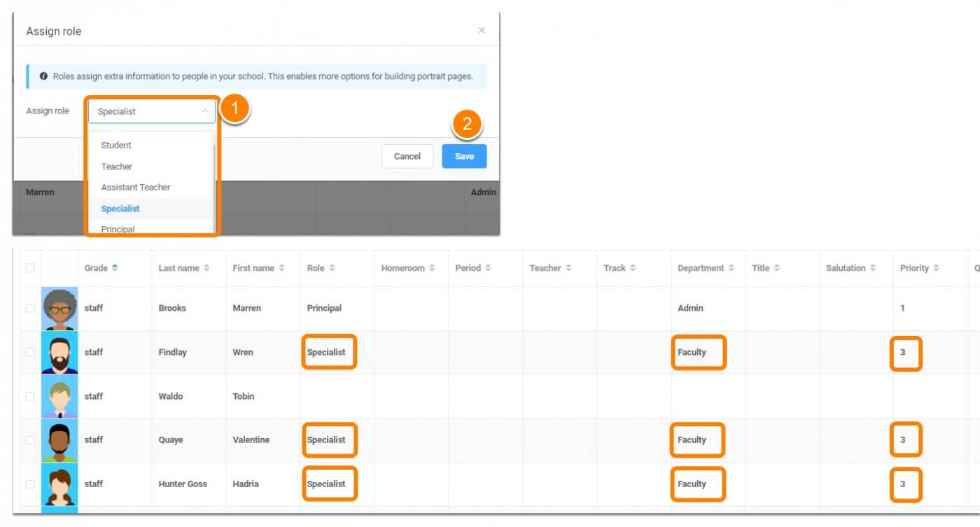Viewport: 980px width, 527px height.
Task: Choose Teacher from the role list
Action: [117, 167]
